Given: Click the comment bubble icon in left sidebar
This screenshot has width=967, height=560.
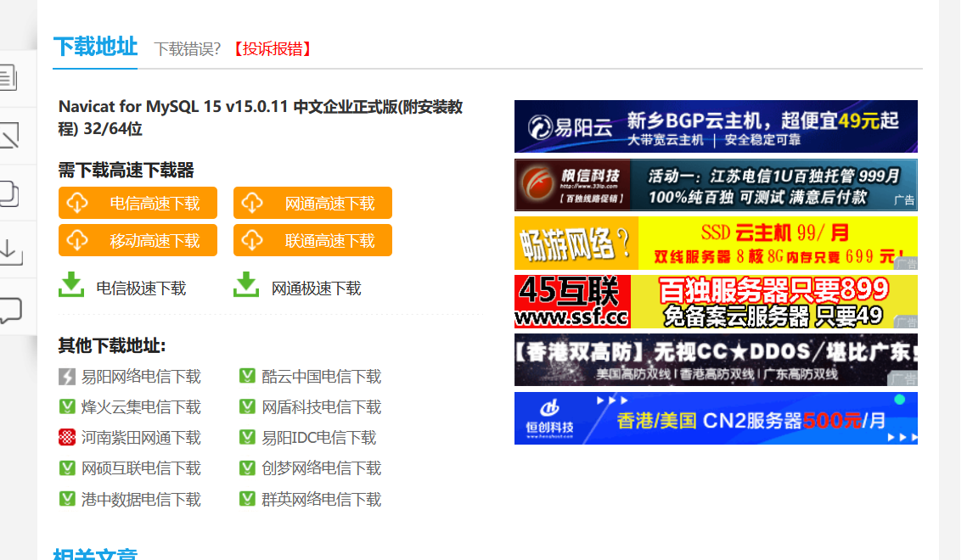Looking at the screenshot, I should click(x=10, y=310).
